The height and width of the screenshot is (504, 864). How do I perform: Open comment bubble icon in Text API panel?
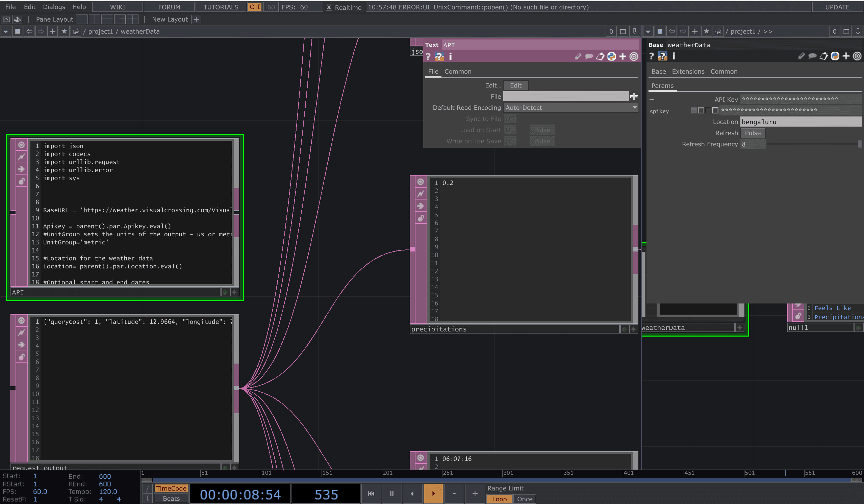[x=589, y=56]
